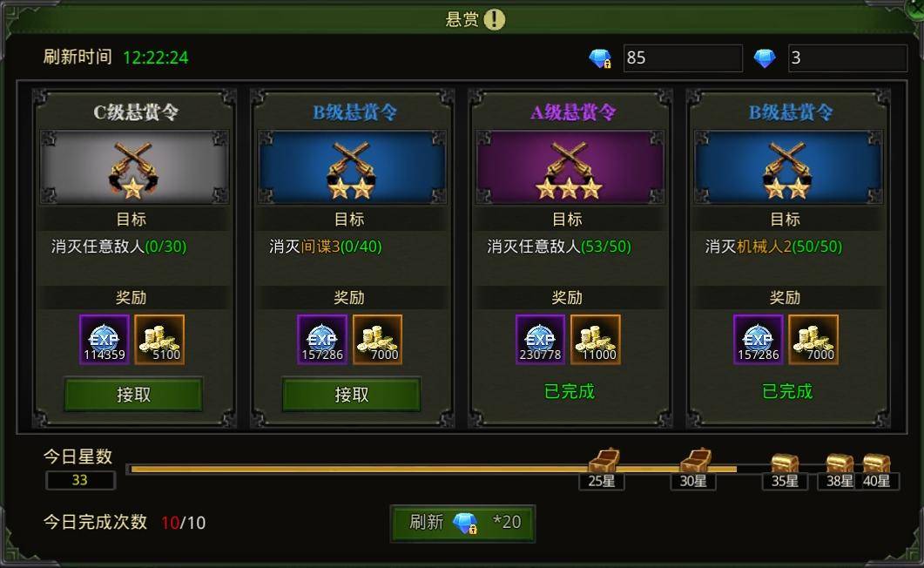Accept the C级悬赏令 mission with 接取

pyautogui.click(x=133, y=394)
